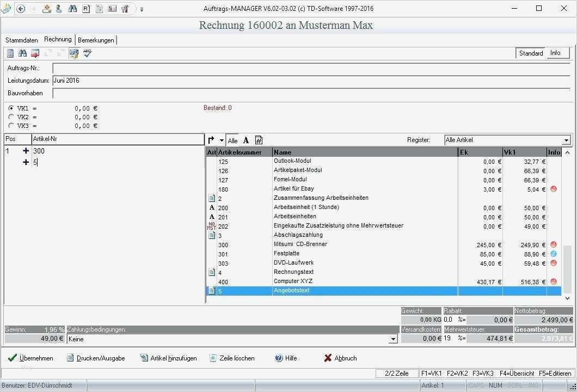Select the VK2 price radio button
This screenshot has width=577, height=392.
point(11,117)
